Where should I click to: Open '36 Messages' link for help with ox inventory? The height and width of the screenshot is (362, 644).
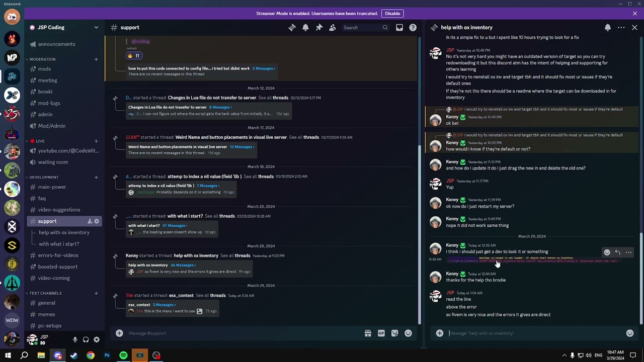pos(183,265)
